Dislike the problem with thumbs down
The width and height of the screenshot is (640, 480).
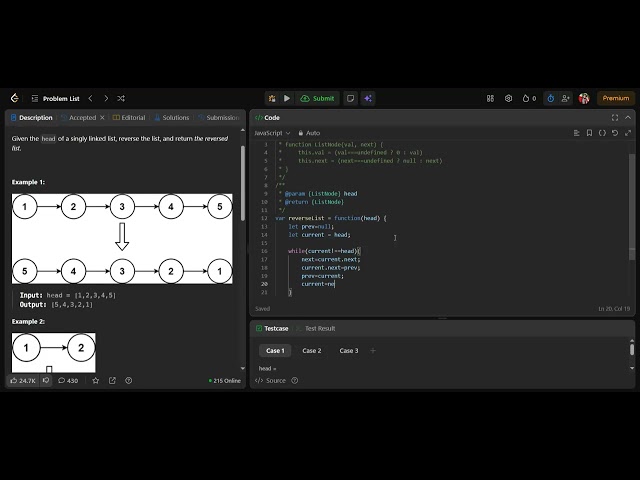[x=46, y=380]
